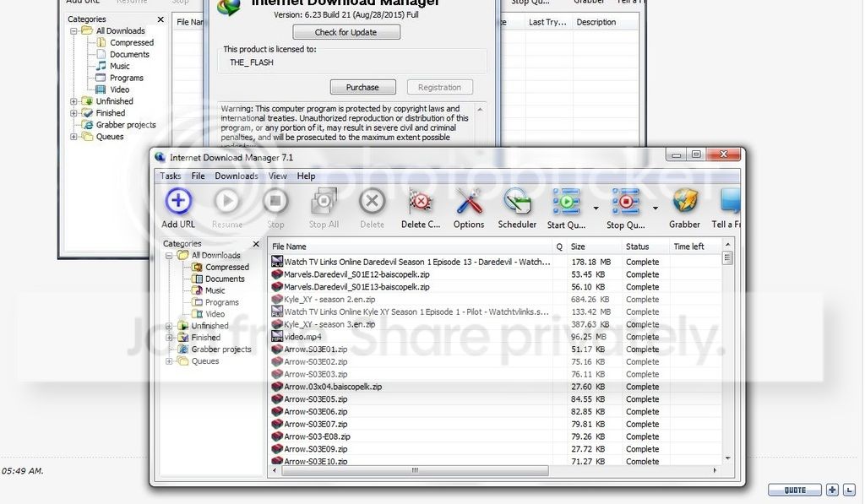865x504 pixels.
Task: Sort by Status column header
Action: [x=646, y=247]
